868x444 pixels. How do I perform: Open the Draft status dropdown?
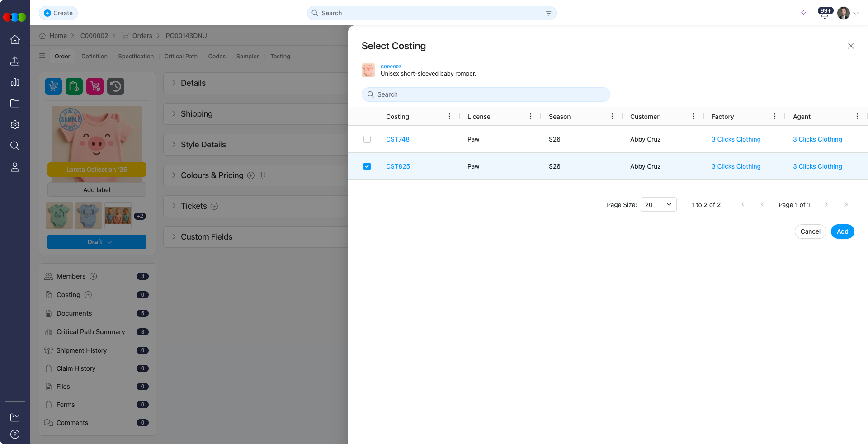coord(97,242)
